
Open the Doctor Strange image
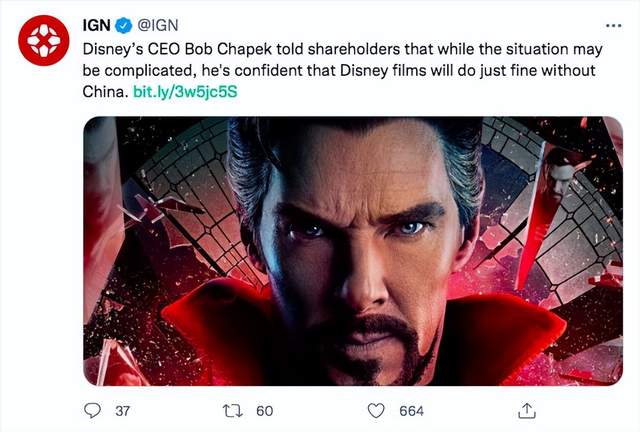pos(352,250)
